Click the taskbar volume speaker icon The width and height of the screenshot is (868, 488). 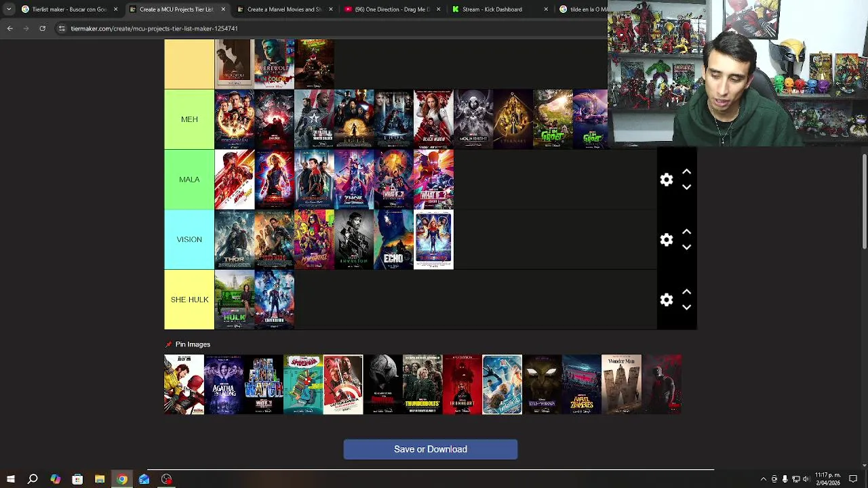(x=806, y=479)
